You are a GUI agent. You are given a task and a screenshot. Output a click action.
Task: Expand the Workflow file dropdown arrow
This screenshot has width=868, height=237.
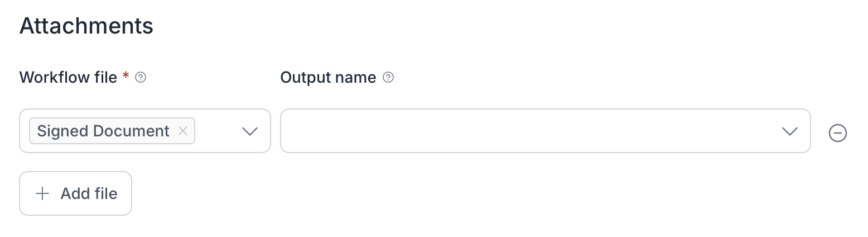coord(250,131)
